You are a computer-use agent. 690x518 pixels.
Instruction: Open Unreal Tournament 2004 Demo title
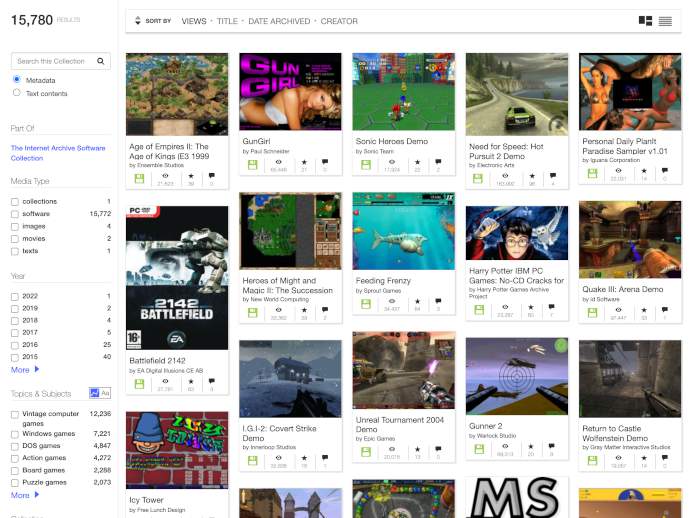400,424
